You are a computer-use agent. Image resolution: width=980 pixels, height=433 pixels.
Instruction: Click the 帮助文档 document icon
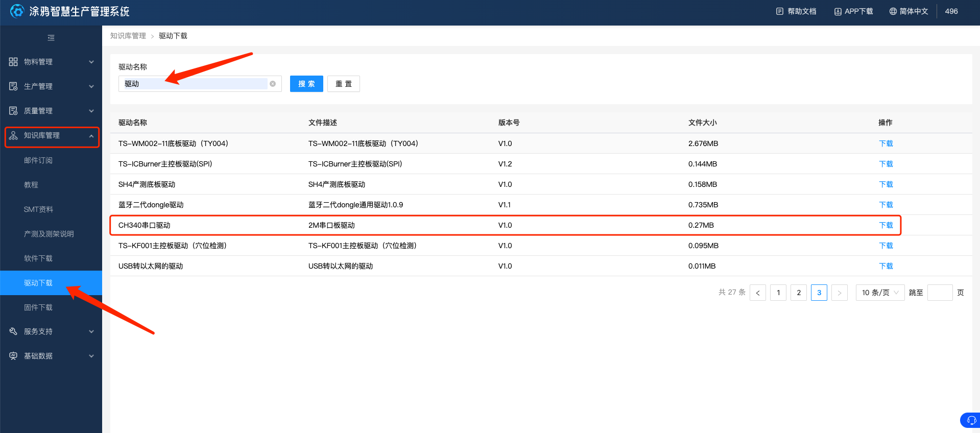coord(780,11)
